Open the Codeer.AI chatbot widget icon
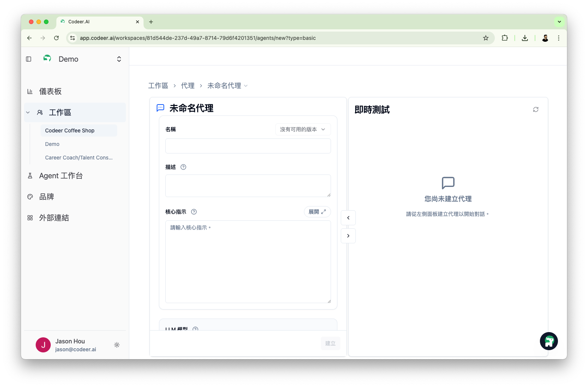Image resolution: width=588 pixels, height=387 pixels. (549, 341)
